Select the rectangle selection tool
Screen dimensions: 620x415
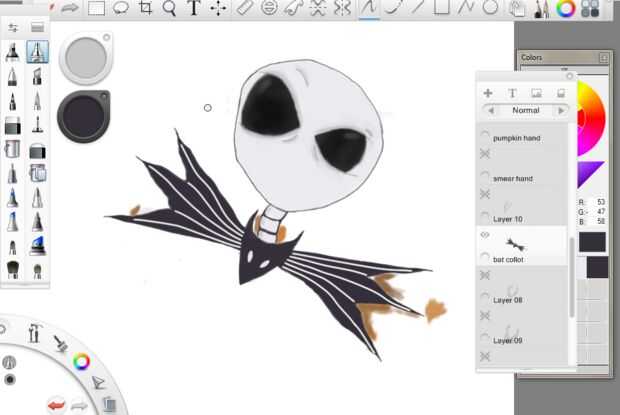coord(96,8)
